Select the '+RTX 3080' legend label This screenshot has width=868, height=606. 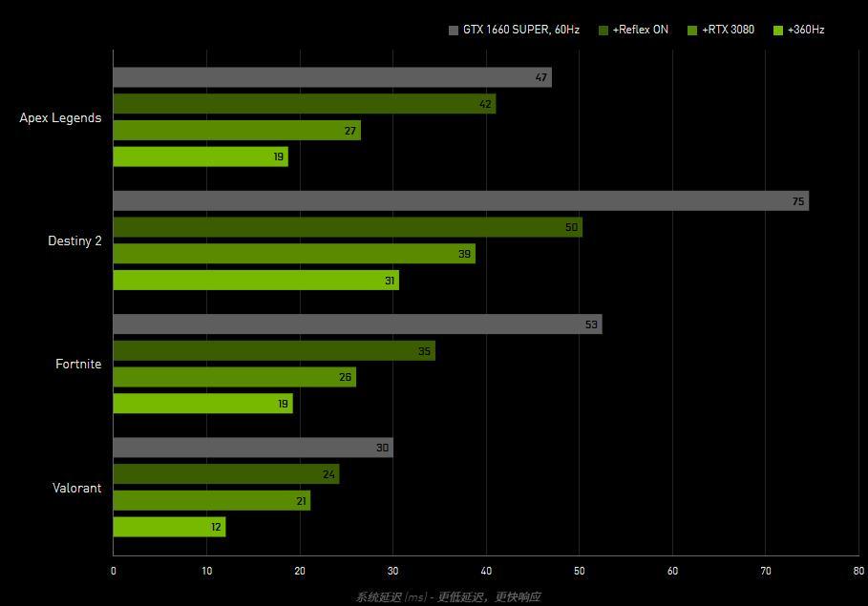(728, 30)
